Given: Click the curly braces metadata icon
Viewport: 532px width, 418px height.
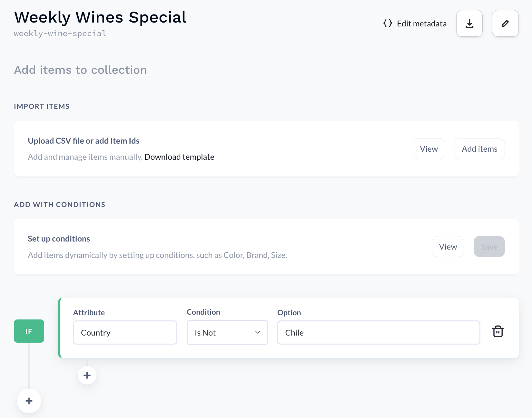Looking at the screenshot, I should (388, 24).
